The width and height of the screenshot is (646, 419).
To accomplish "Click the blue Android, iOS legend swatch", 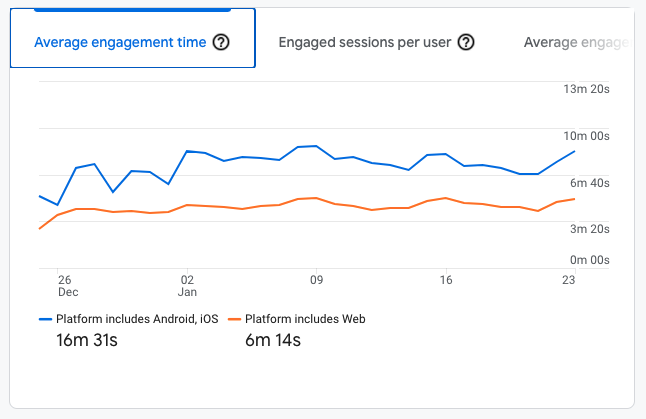I will click(x=45, y=319).
